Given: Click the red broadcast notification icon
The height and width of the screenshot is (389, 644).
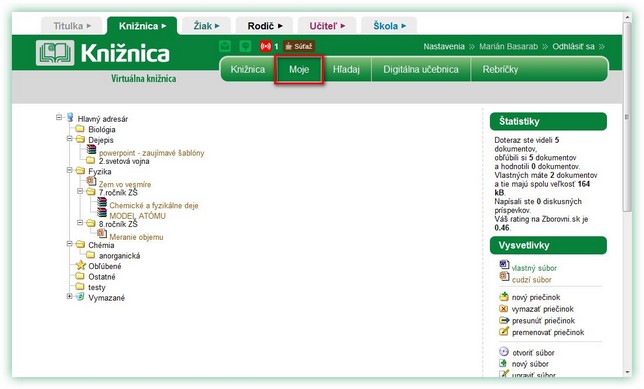Looking at the screenshot, I should point(266,46).
